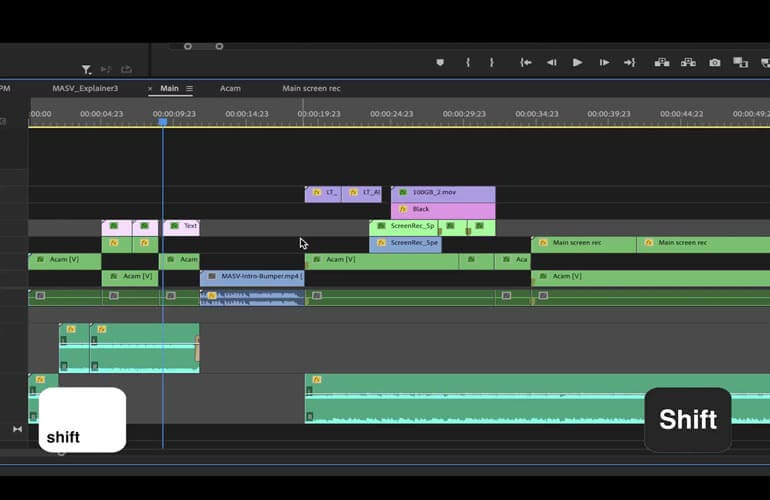This screenshot has width=770, height=500.
Task: Start playback with the Play button
Action: click(578, 62)
